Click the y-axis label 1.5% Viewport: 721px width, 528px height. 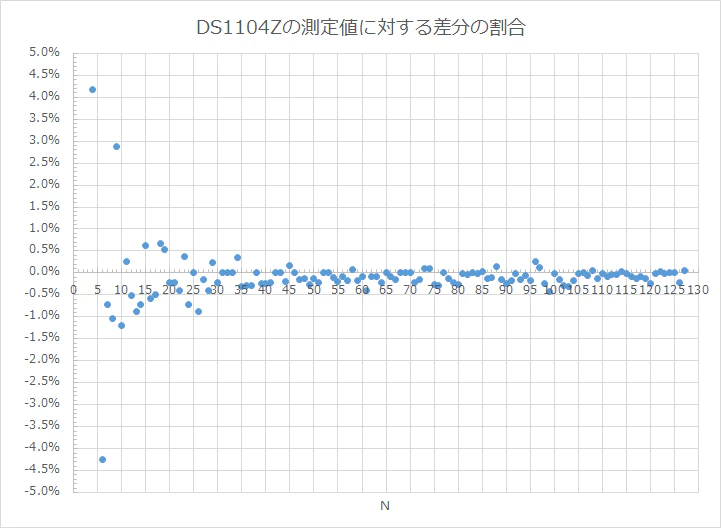pos(45,206)
